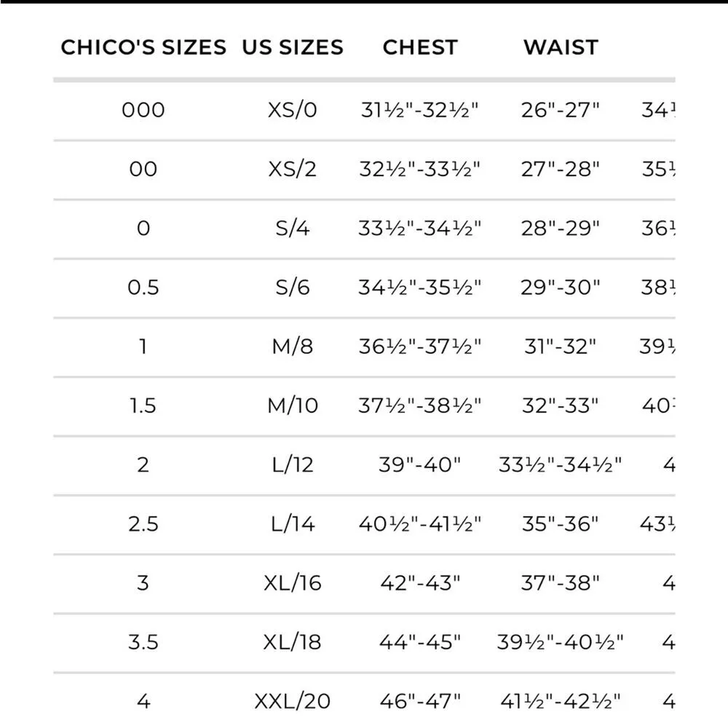Select the WAIST column header
This screenshot has height=728, width=728.
(x=561, y=48)
